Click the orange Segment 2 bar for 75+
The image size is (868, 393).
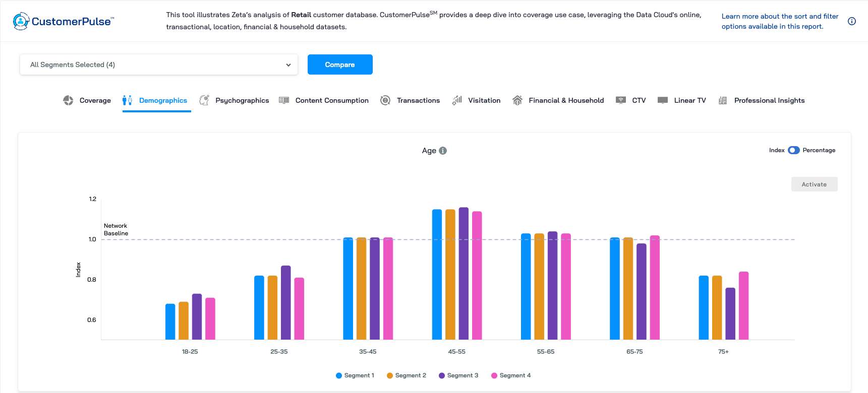717,307
